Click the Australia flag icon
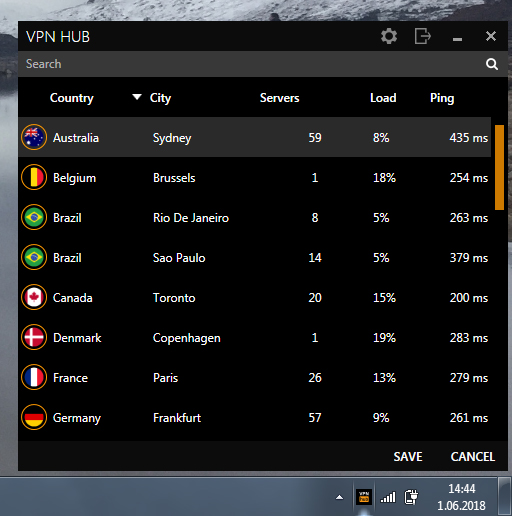This screenshot has height=516, width=512. [34, 137]
